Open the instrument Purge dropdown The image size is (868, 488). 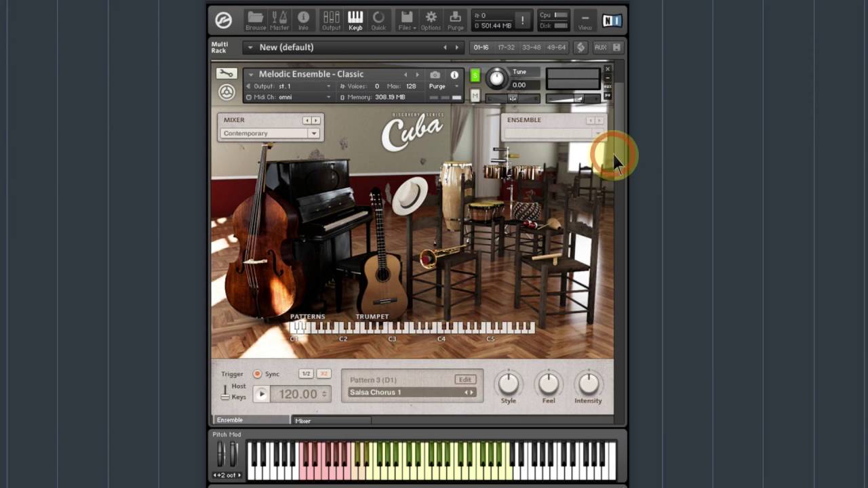(x=444, y=86)
